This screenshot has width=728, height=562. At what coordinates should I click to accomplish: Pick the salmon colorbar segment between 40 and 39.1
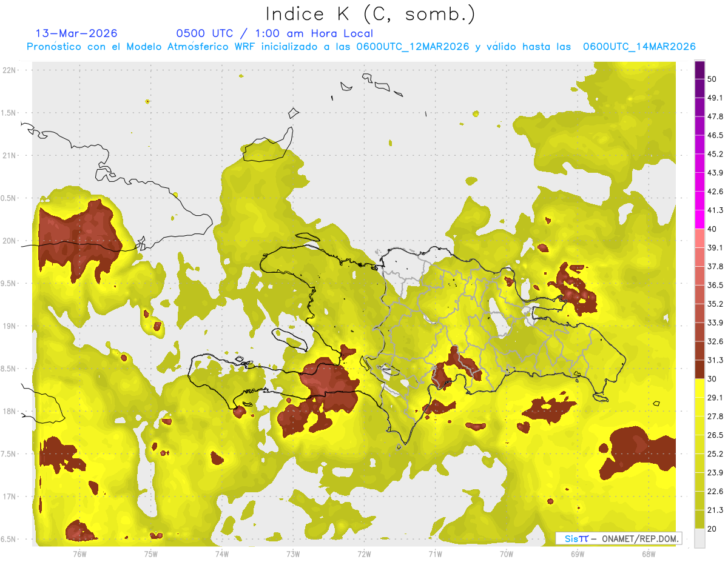(699, 238)
